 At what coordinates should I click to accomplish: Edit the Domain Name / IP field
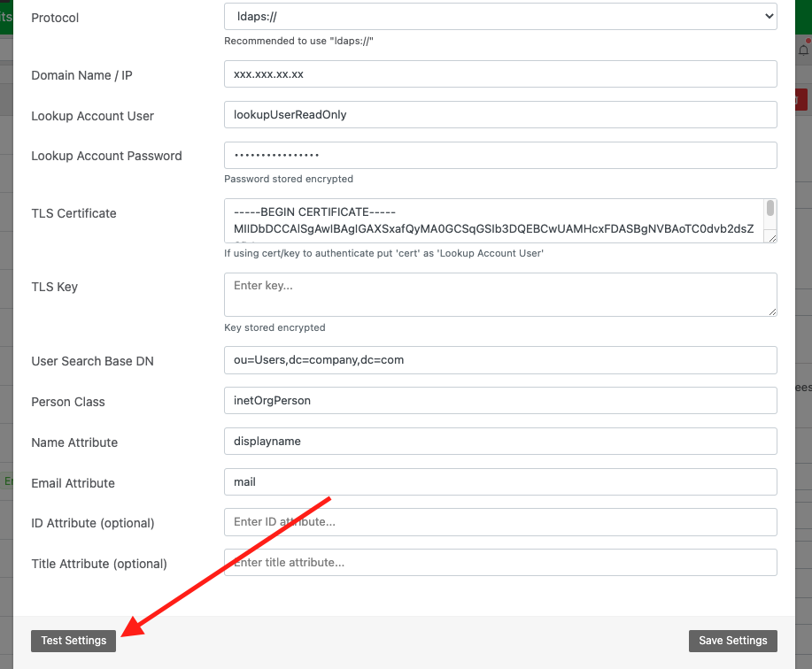tap(499, 73)
